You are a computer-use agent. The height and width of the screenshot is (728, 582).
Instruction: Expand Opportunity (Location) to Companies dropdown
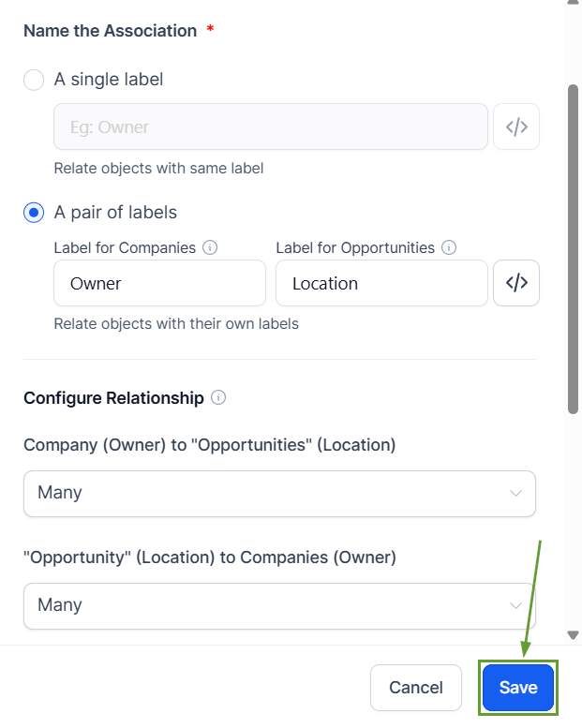(279, 605)
